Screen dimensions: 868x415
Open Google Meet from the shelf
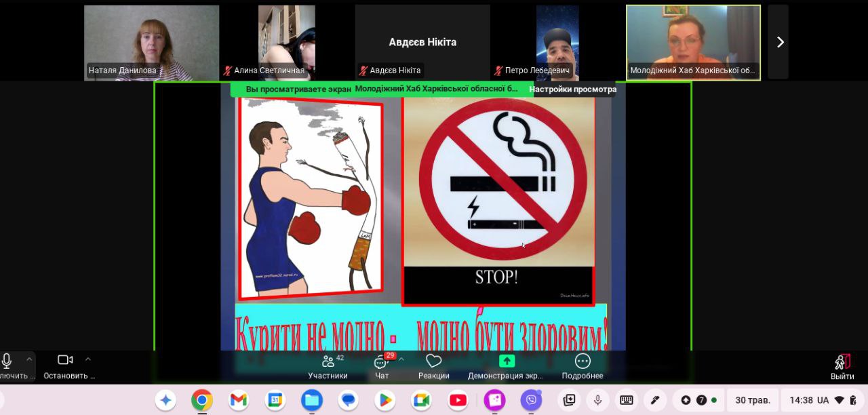422,400
